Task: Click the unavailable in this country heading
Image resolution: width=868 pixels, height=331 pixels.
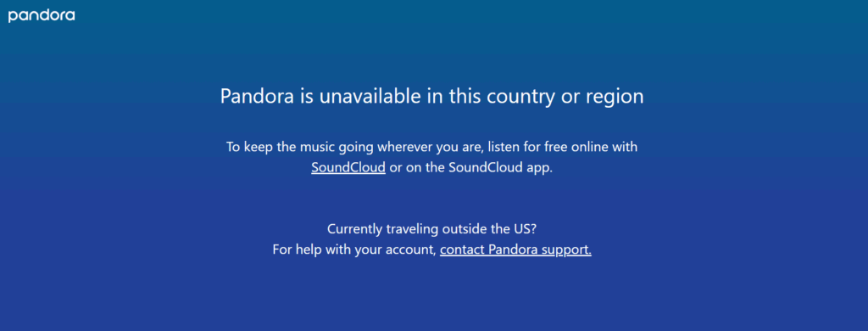Action: click(x=431, y=97)
